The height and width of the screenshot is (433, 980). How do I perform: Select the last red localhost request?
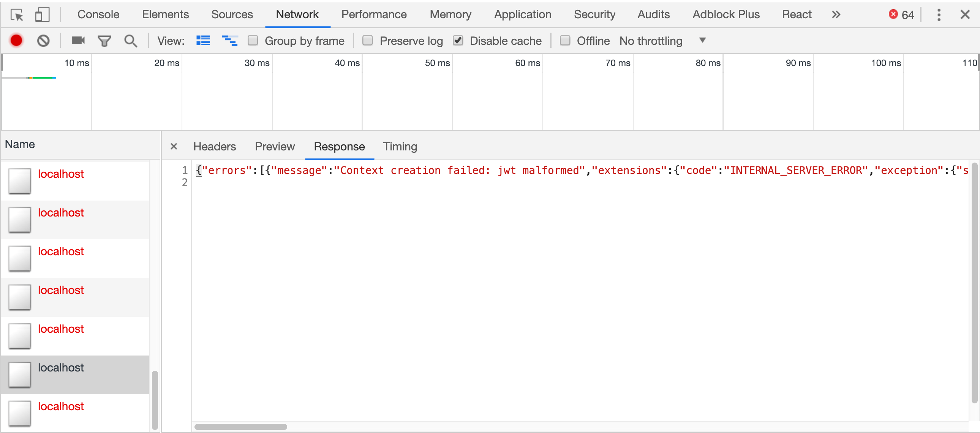(61, 406)
